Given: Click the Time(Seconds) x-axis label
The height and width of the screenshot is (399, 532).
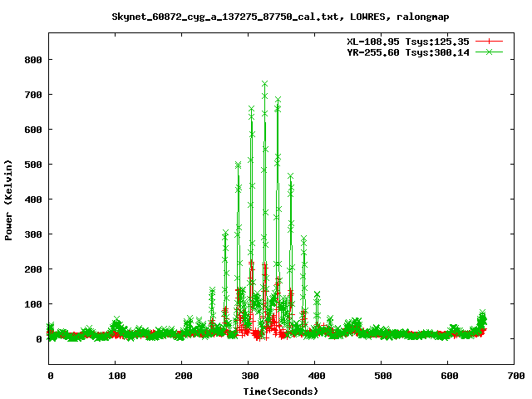Looking at the screenshot, I should pos(281,392).
